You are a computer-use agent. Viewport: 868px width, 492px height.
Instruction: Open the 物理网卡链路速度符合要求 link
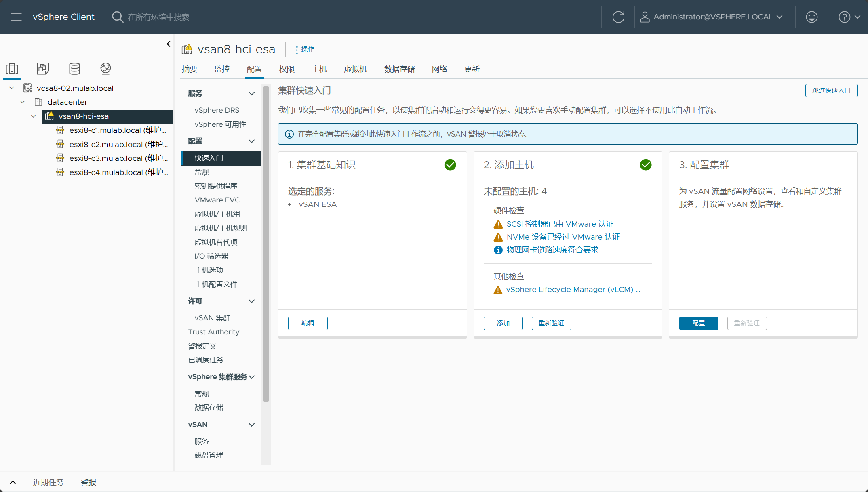(x=552, y=250)
